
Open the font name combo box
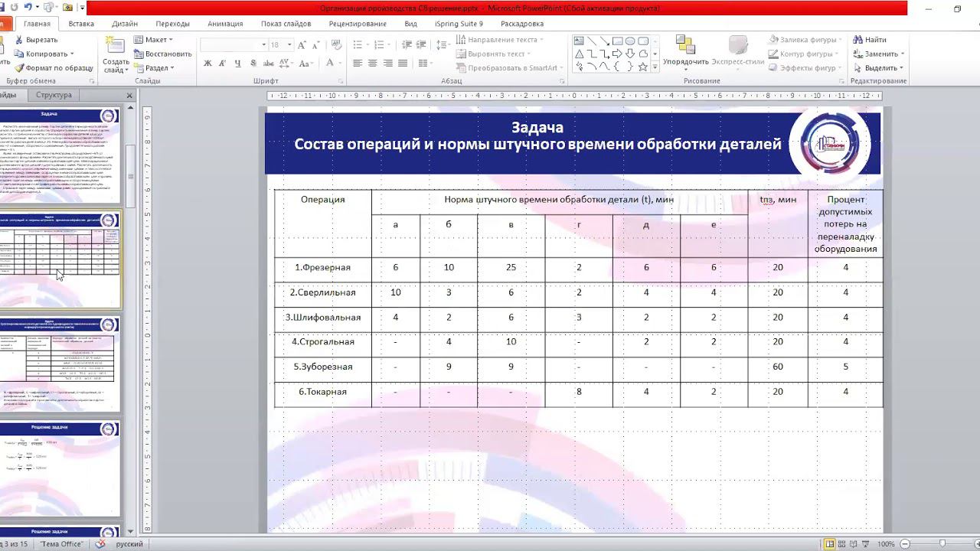[233, 45]
